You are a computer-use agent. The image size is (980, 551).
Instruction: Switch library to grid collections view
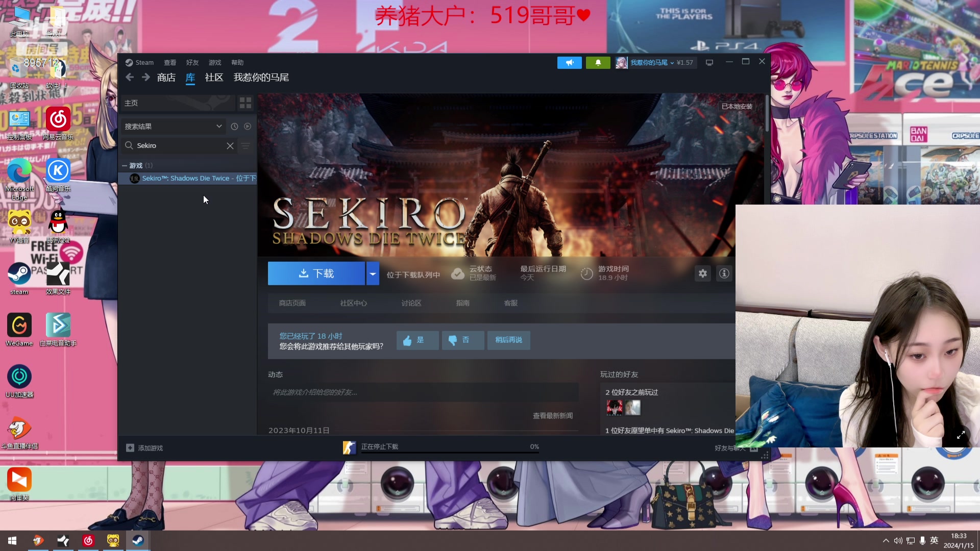pos(246,103)
